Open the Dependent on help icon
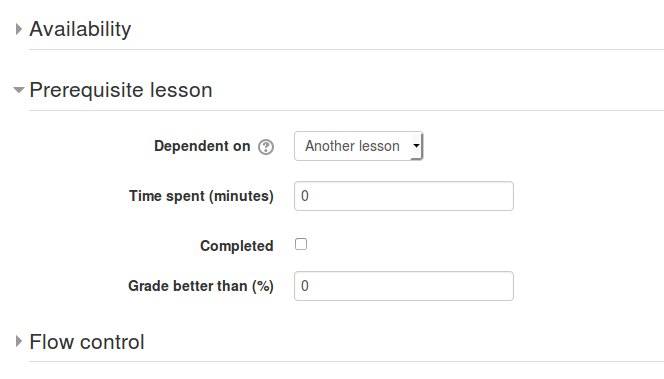This screenshot has width=664, height=379. pos(266,147)
